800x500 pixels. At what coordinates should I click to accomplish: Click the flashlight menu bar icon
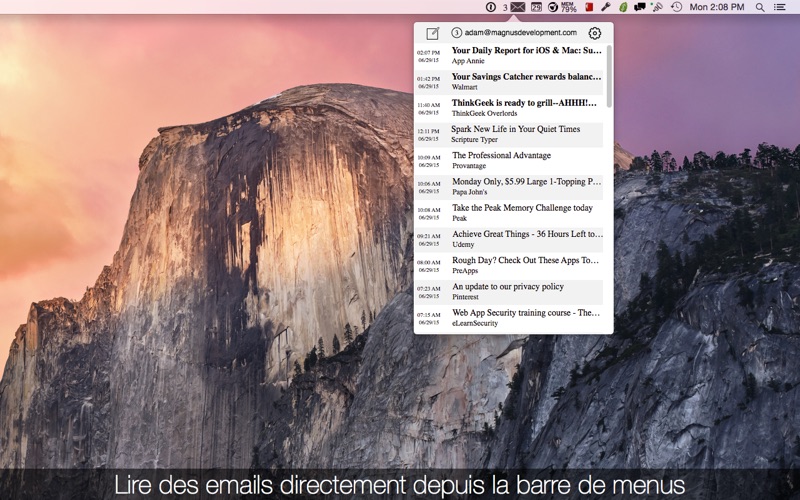(606, 7)
